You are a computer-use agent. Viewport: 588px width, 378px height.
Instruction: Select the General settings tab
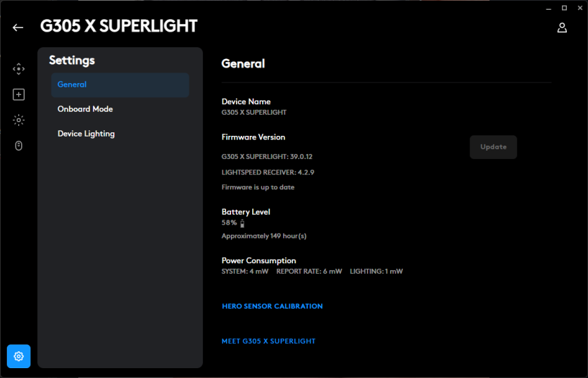coord(120,84)
